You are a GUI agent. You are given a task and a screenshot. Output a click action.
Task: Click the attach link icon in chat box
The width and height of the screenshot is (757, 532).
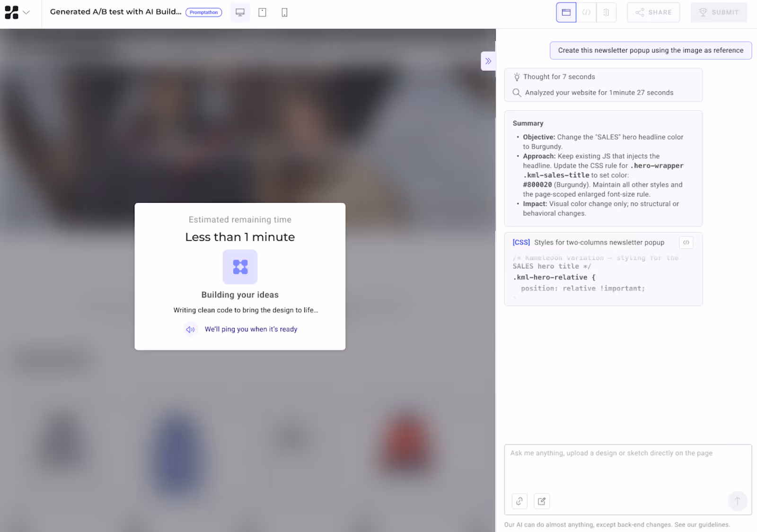point(519,501)
